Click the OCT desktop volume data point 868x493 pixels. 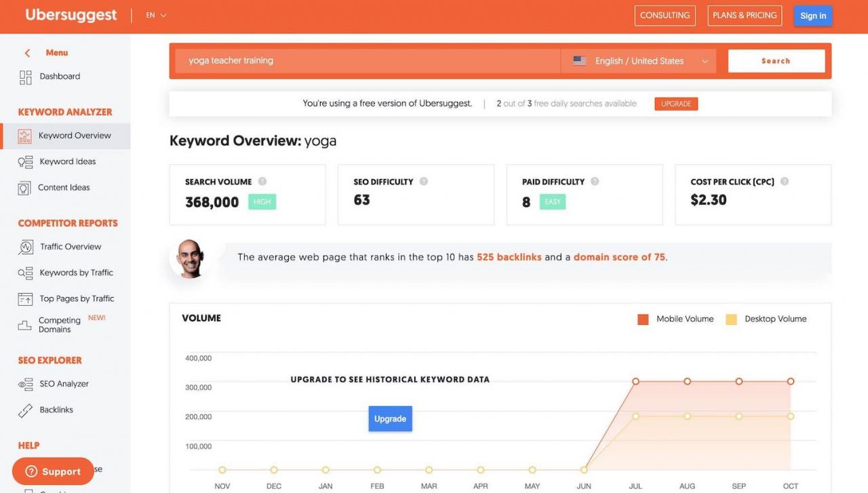[x=791, y=416]
